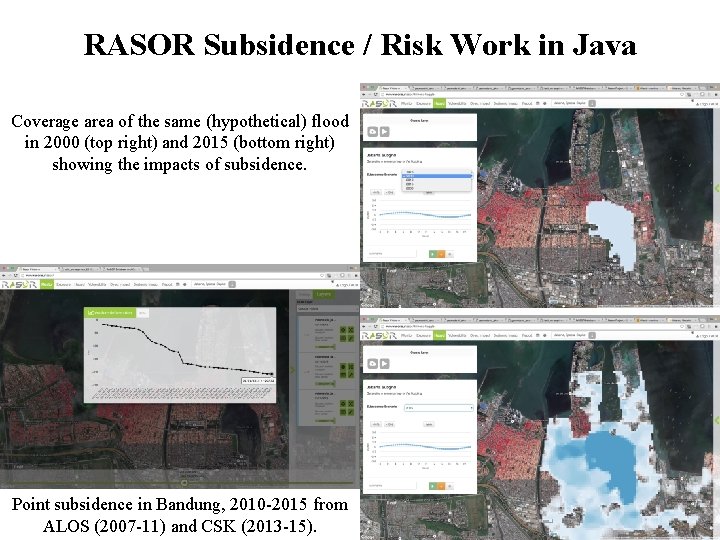Adjust green slider on first layer card

(x=325, y=347)
